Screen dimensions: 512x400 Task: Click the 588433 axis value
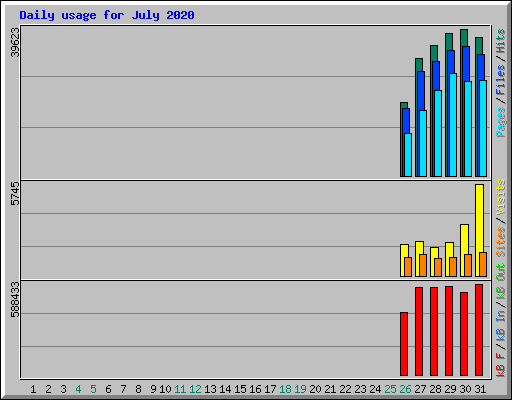click(15, 300)
